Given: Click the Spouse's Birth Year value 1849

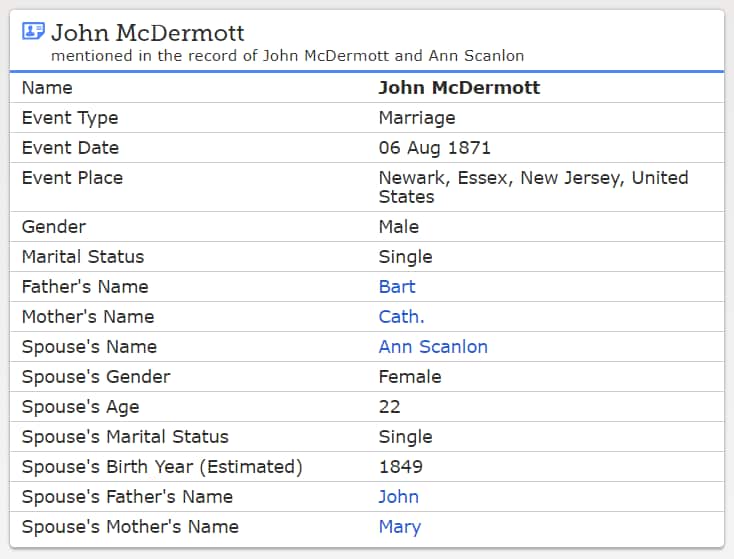Looking at the screenshot, I should tap(401, 467).
